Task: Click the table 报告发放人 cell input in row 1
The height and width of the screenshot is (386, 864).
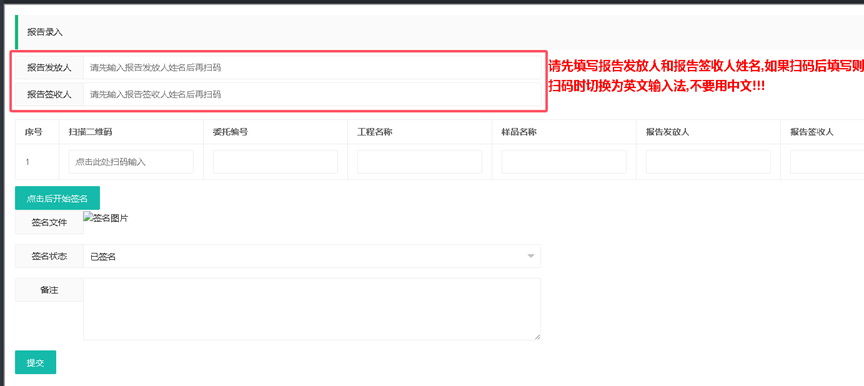Action: pyautogui.click(x=708, y=162)
